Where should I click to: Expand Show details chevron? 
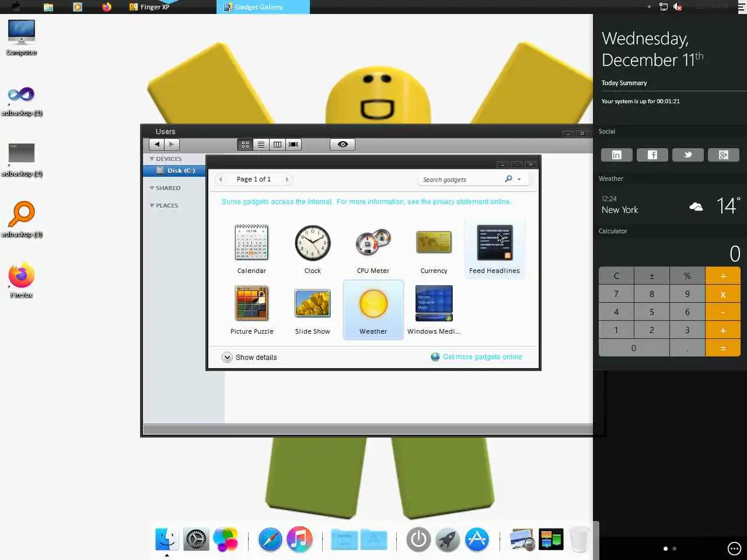227,358
